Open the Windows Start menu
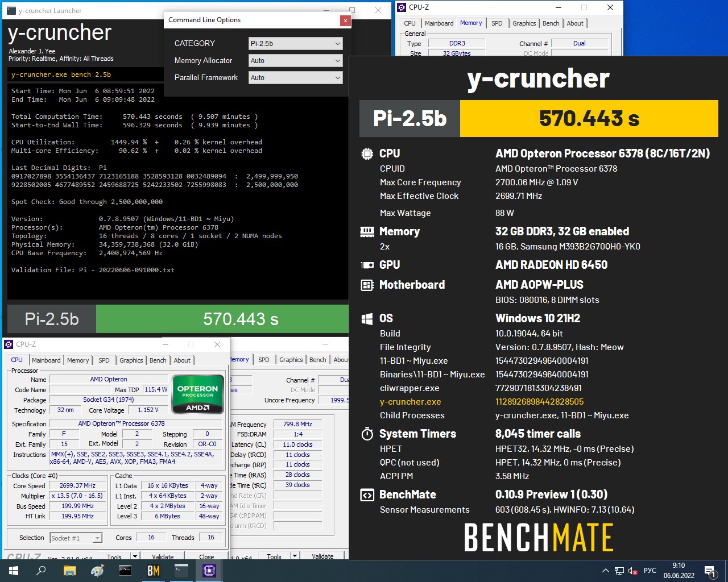The width and height of the screenshot is (728, 582). point(14,571)
